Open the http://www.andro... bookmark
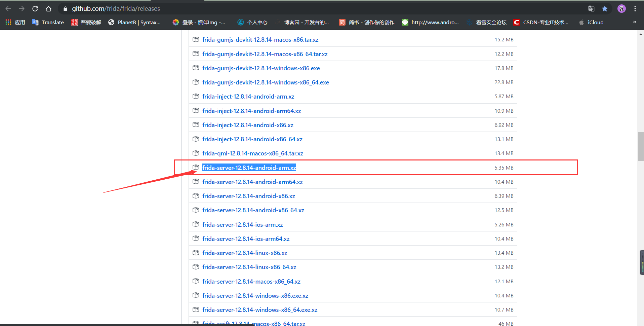Viewport: 644px width, 326px height. (x=430, y=22)
